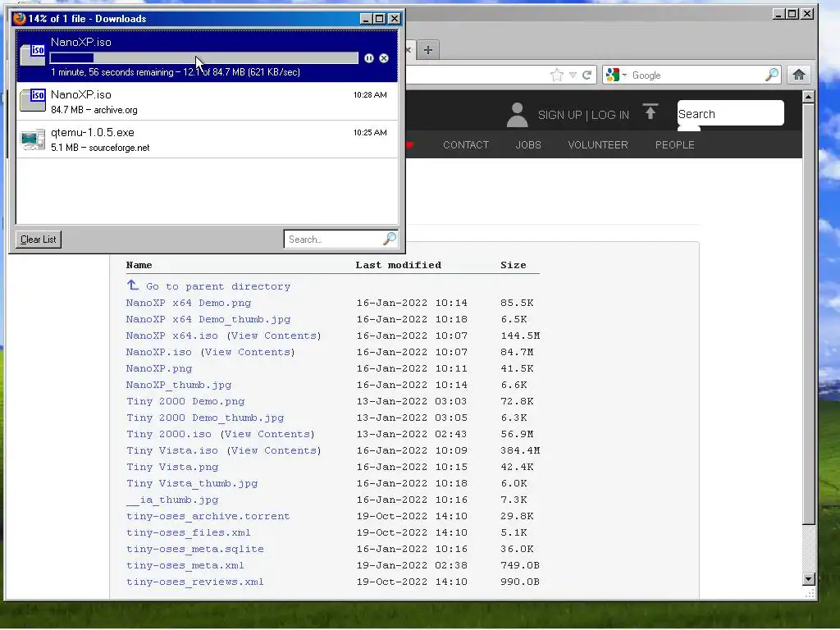Click the ISO icon of the completed archive.org download
Image resolution: width=840 pixels, height=630 pixels.
tap(33, 100)
